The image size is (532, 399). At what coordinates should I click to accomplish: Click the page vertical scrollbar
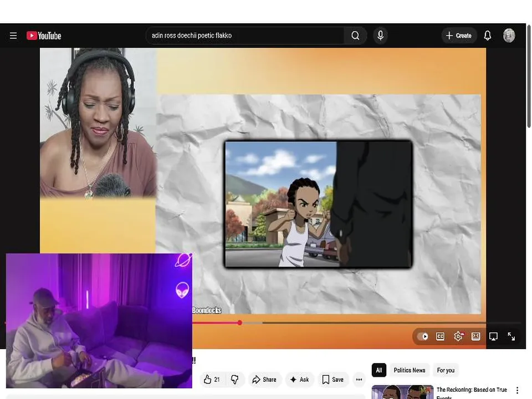coord(529,76)
